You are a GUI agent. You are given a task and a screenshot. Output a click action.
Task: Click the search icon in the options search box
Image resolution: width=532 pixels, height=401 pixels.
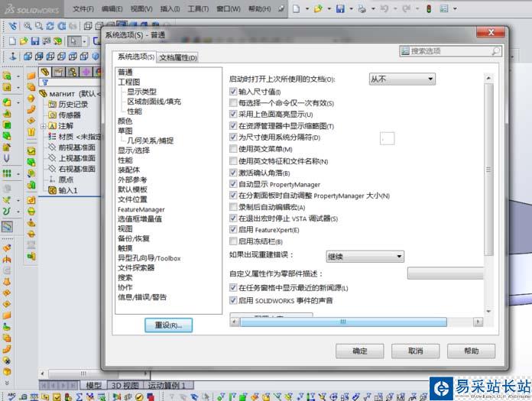495,51
